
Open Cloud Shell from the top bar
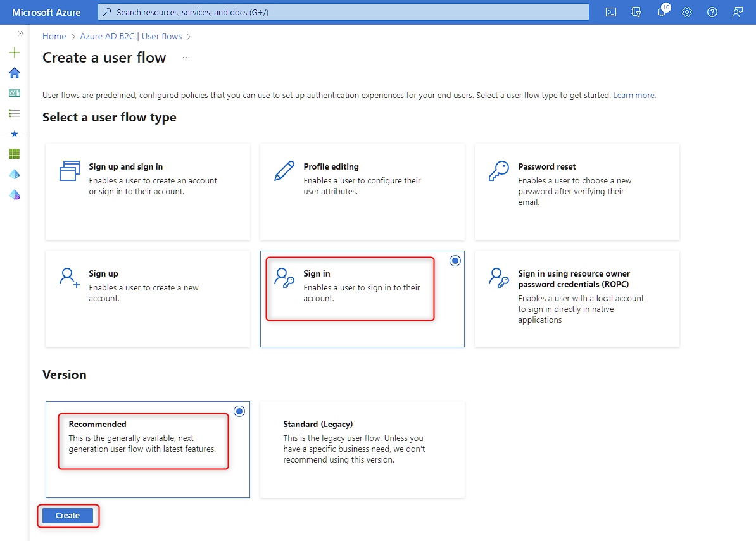coord(611,13)
